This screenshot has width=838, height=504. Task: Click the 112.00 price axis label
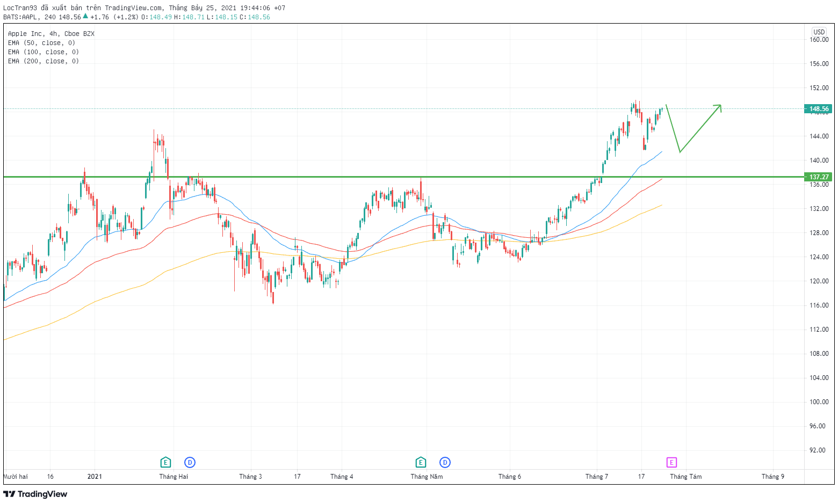[819, 330]
